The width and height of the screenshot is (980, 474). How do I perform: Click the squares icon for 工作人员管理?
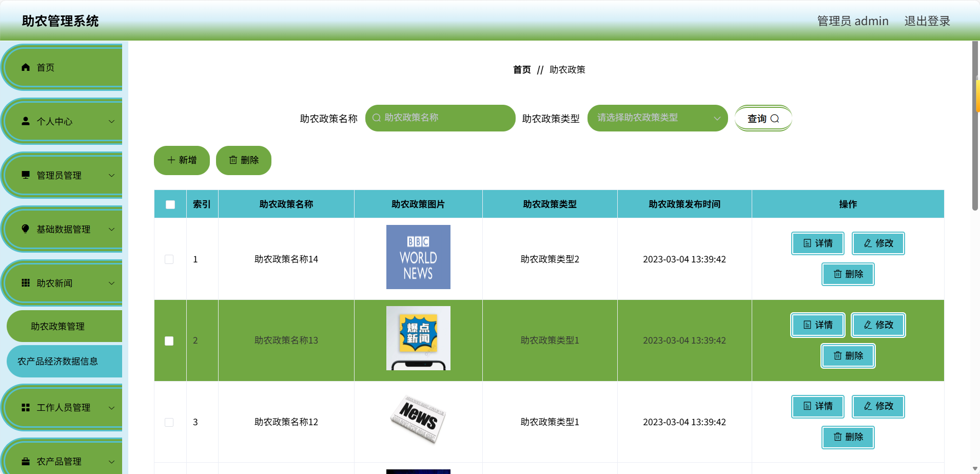[x=26, y=407]
